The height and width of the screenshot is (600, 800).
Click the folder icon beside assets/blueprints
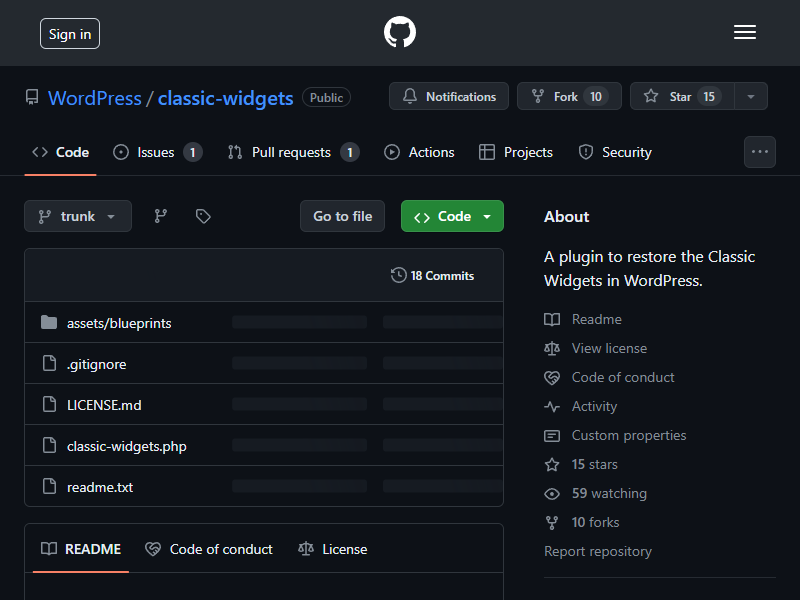(49, 322)
